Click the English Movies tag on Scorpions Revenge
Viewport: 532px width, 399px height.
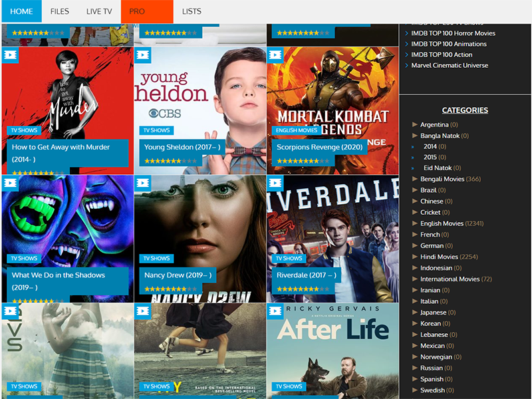coord(297,130)
